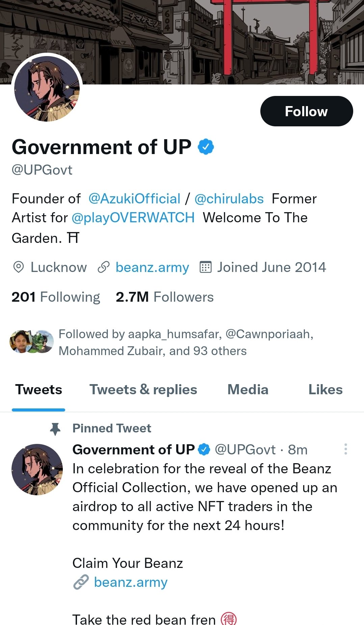The width and height of the screenshot is (364, 625).
Task: Click verified badge in pinned tweet header
Action: pos(204,450)
